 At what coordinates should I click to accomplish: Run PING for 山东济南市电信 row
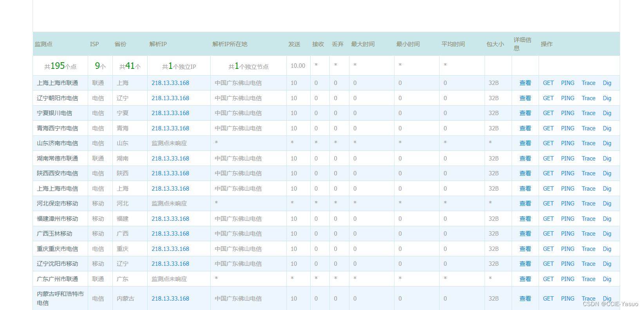click(568, 143)
